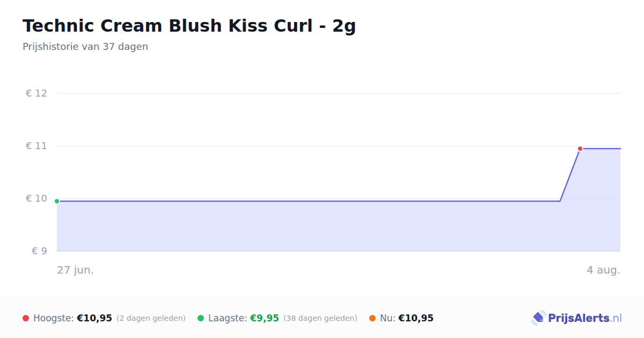The width and height of the screenshot is (644, 338).
Task: Click the 2 dagen geleden note
Action: point(151,318)
